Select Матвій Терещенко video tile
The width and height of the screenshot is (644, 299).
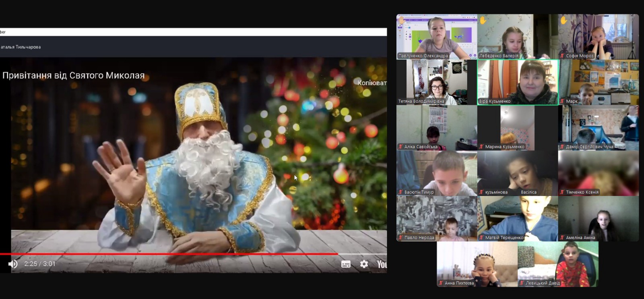coord(518,219)
